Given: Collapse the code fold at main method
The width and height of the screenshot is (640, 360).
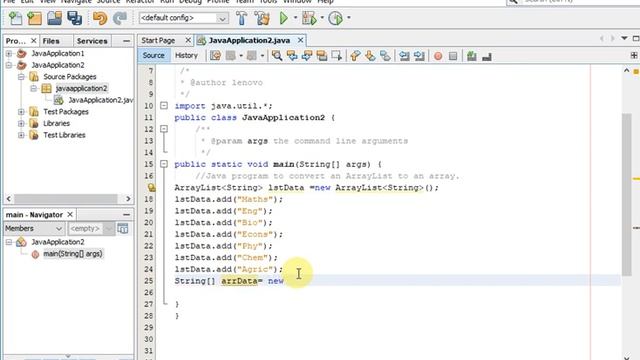Looking at the screenshot, I should pyautogui.click(x=164, y=164).
